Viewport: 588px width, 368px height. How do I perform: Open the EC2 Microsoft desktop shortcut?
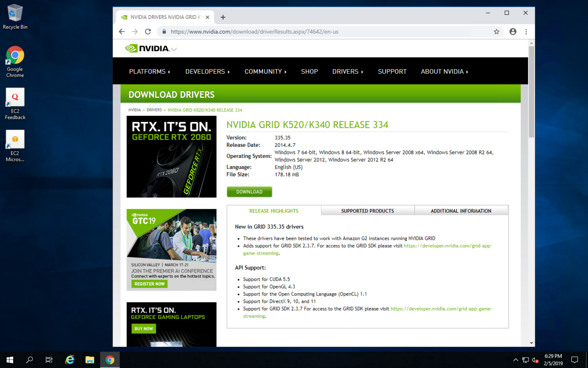point(15,146)
